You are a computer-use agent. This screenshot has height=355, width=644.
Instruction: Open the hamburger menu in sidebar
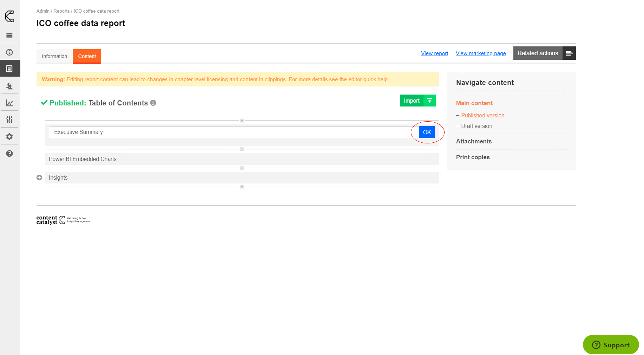[9, 35]
